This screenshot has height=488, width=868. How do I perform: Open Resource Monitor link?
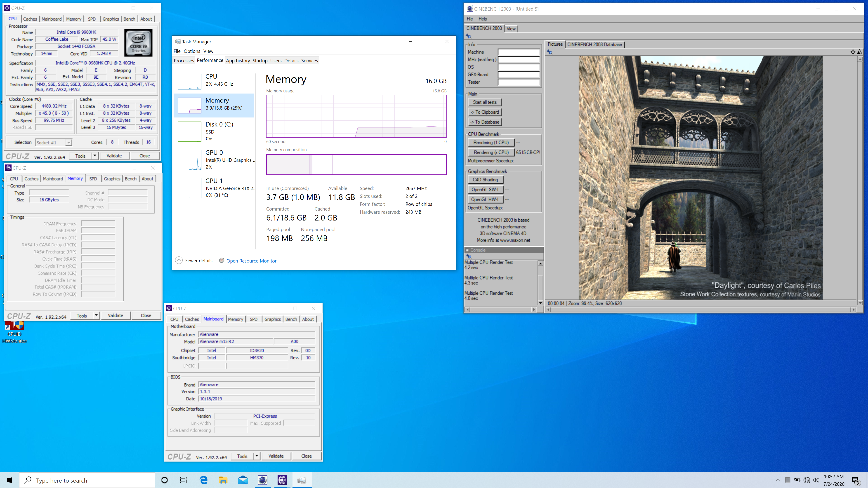(x=251, y=261)
